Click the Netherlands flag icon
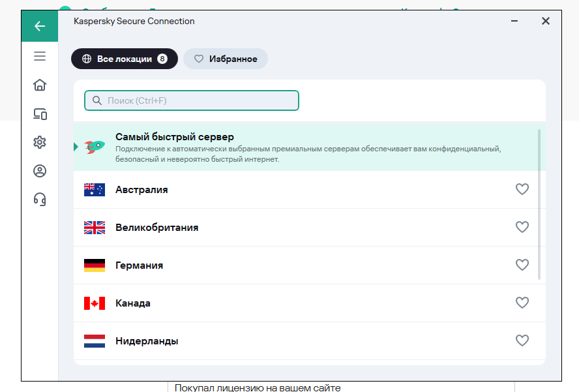 (95, 341)
